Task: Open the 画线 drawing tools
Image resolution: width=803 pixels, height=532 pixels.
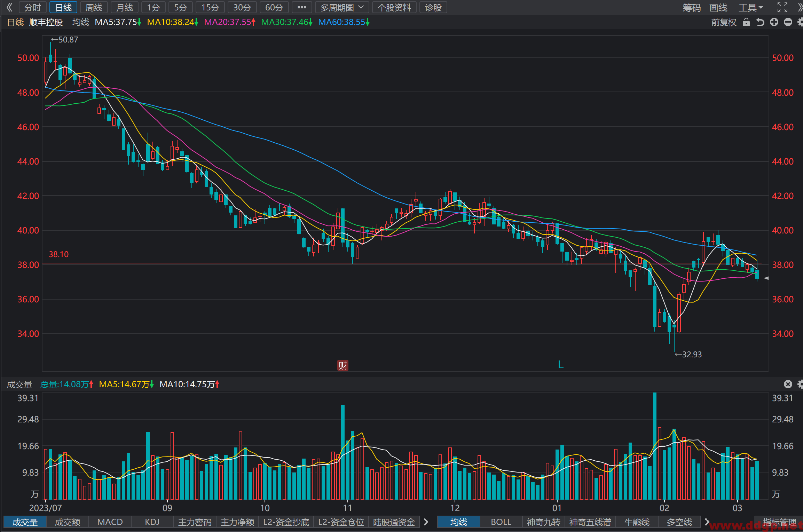Action: [718, 7]
